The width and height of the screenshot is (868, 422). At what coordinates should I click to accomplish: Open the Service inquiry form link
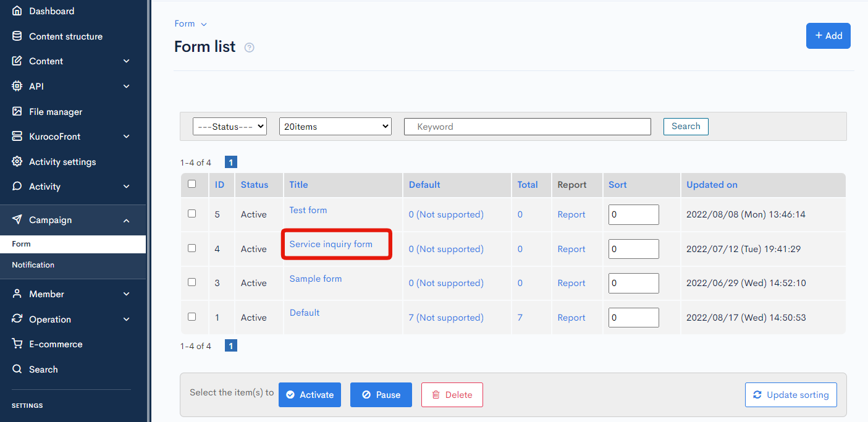pyautogui.click(x=331, y=244)
